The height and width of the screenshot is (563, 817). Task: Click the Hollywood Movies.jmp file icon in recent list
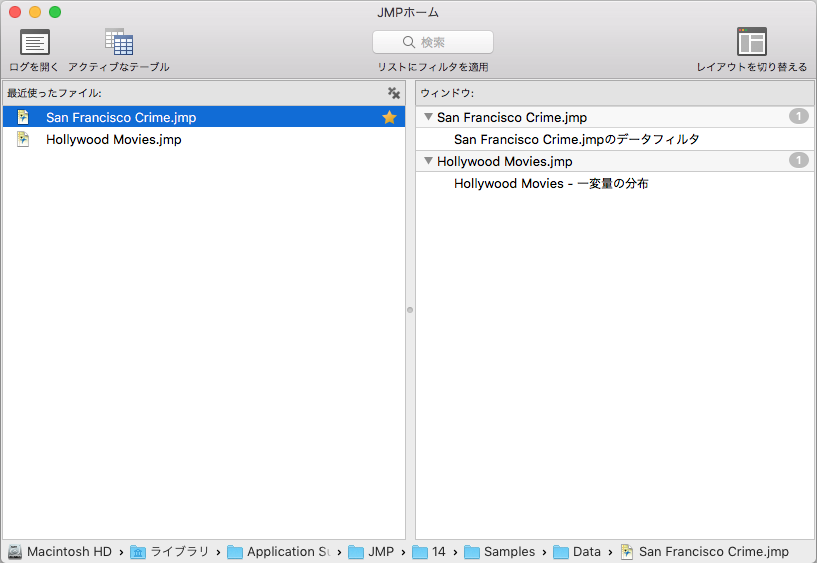pyautogui.click(x=24, y=140)
